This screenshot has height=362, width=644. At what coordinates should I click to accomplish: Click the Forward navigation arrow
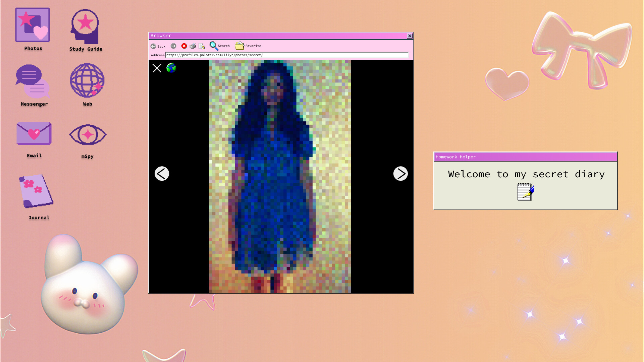173,46
